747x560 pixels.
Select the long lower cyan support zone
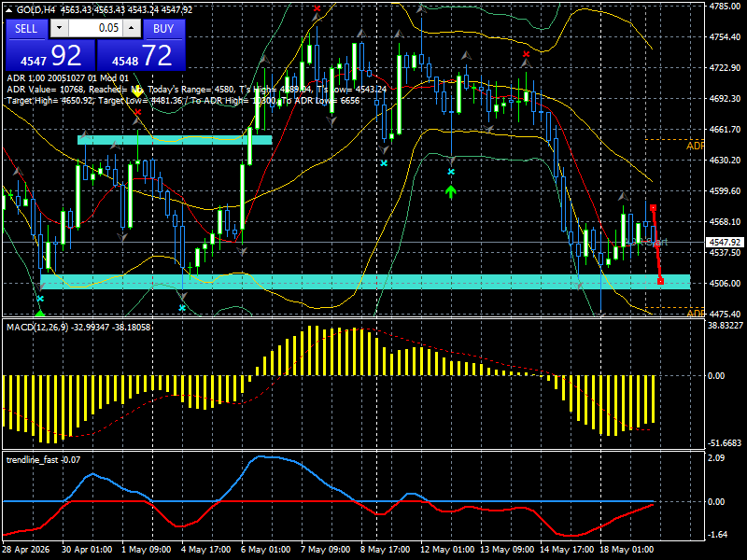pyautogui.click(x=365, y=282)
